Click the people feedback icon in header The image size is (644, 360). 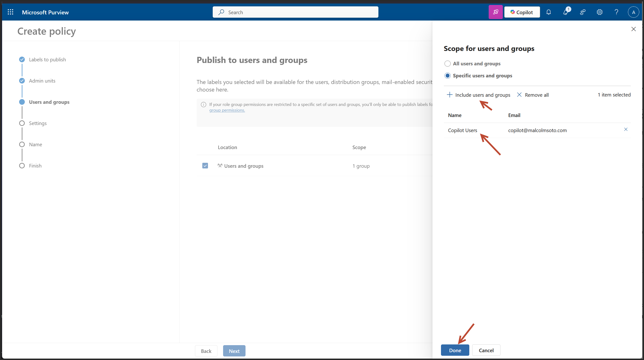(x=582, y=12)
